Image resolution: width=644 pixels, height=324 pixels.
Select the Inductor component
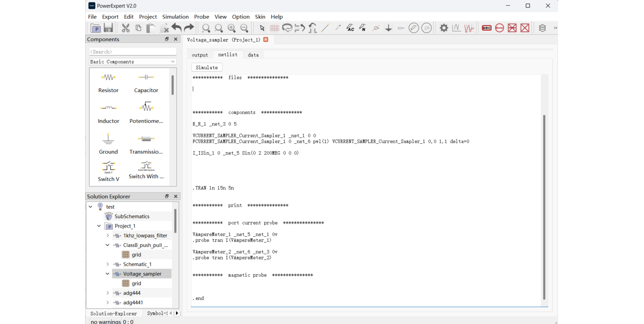[x=108, y=114]
